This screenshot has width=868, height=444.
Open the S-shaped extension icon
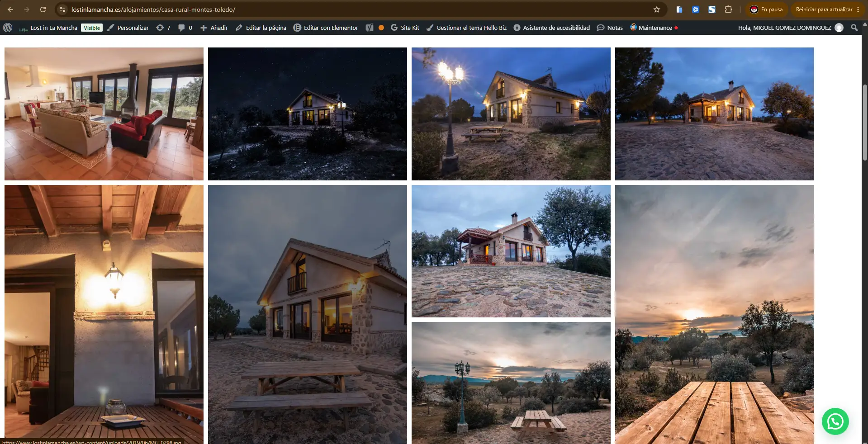(x=712, y=9)
